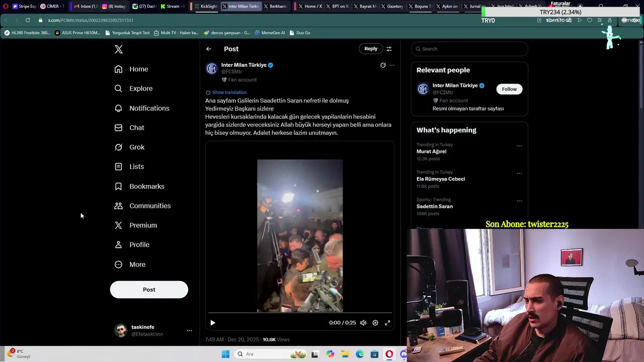
Task: Open the reply filter sliders icon
Action: (x=389, y=49)
